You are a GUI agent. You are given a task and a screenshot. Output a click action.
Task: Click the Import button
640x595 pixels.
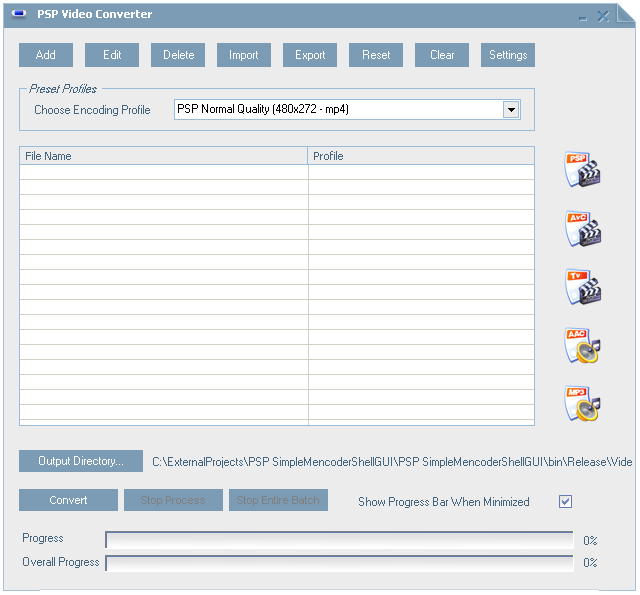pos(244,55)
